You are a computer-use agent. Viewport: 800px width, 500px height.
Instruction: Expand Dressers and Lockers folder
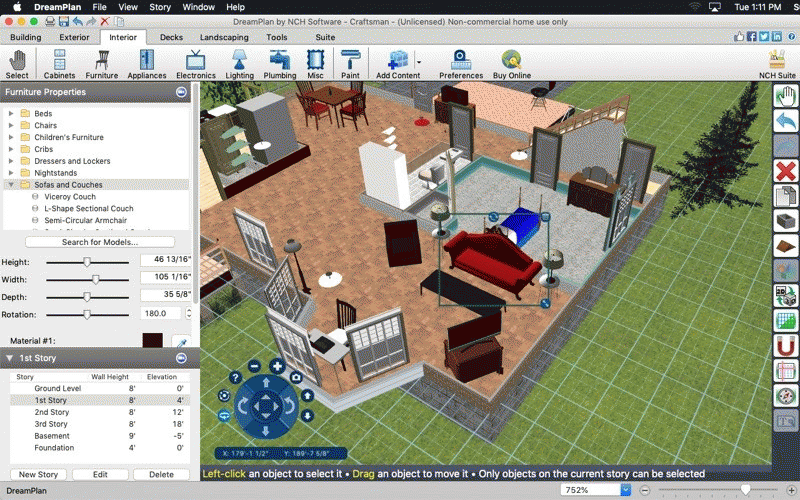pos(11,161)
